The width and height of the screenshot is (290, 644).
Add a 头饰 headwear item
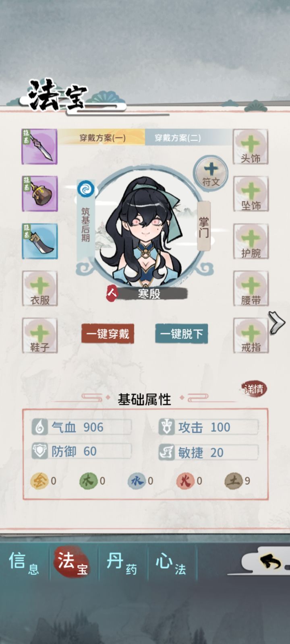pos(251,147)
